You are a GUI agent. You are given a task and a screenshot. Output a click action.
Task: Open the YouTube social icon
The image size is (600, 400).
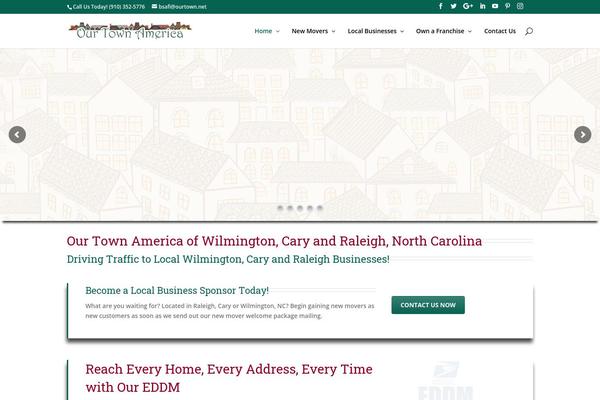click(495, 6)
